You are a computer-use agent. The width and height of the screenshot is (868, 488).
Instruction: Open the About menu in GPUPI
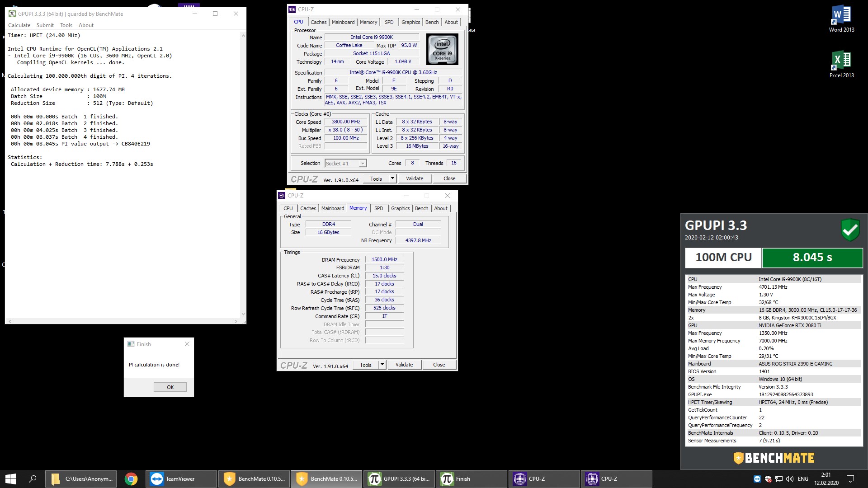86,25
